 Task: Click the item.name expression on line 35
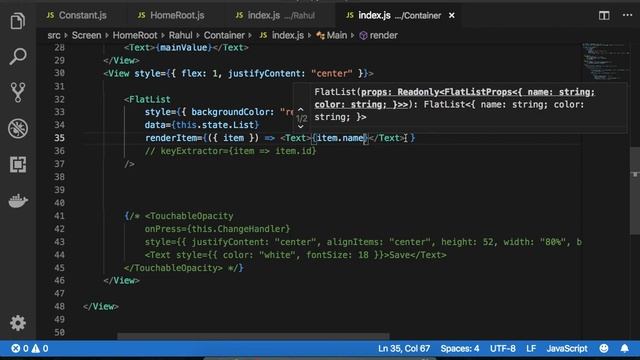pos(340,138)
